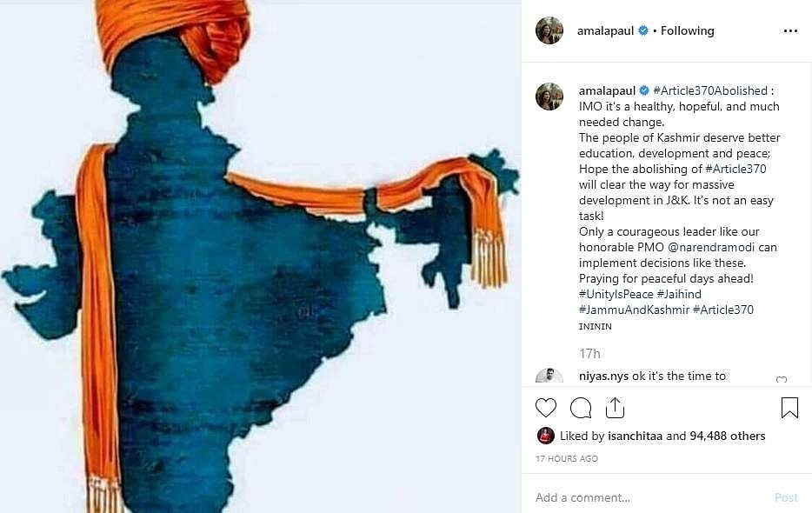The image size is (812, 513).
Task: Open the #Article370Abolished hashtag
Action: [x=710, y=90]
